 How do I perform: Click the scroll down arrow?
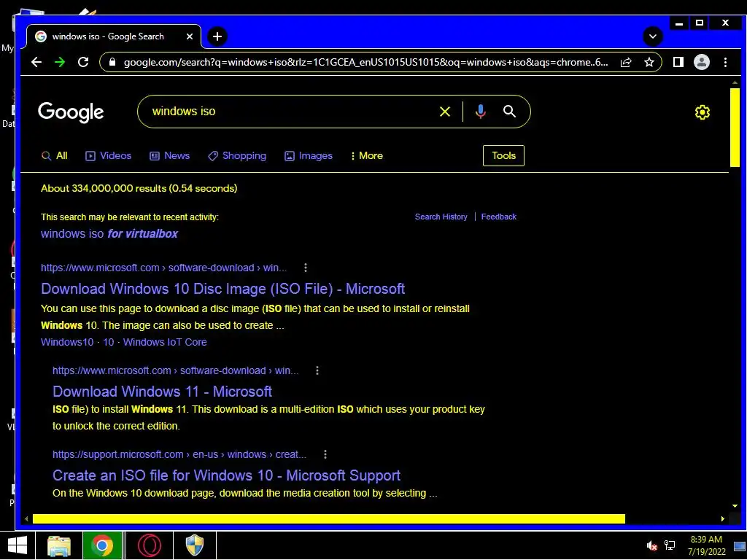pos(735,506)
